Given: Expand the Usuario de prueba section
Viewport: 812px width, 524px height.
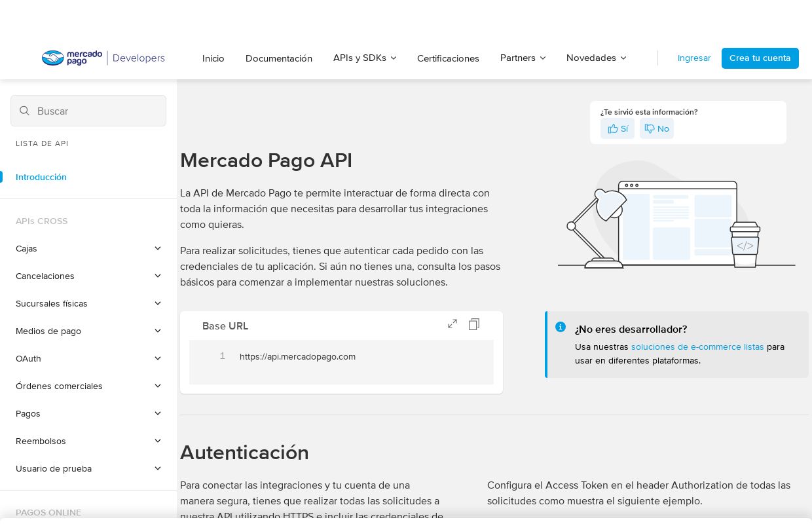Looking at the screenshot, I should point(88,468).
